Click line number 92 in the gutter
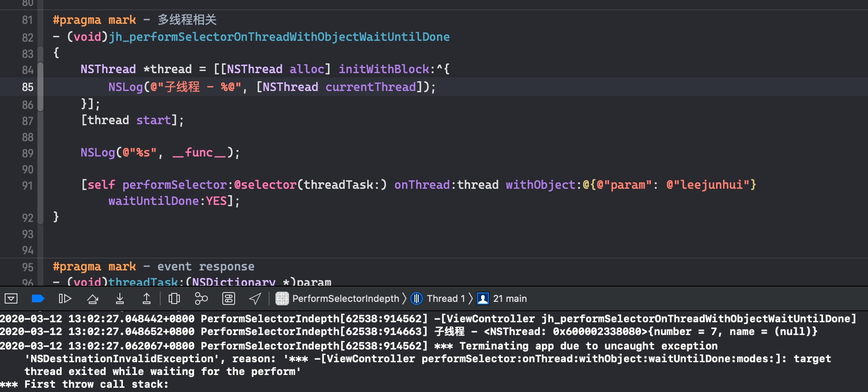Image resolution: width=868 pixels, height=392 pixels. click(28, 218)
